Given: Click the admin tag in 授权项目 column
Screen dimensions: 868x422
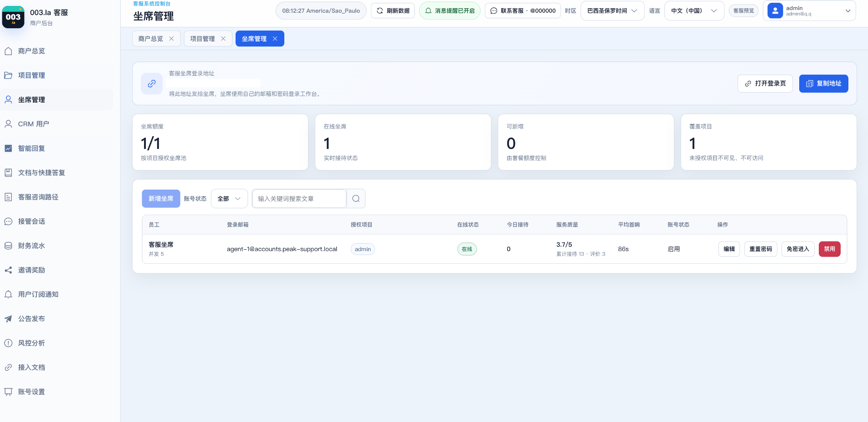Looking at the screenshot, I should [x=363, y=249].
